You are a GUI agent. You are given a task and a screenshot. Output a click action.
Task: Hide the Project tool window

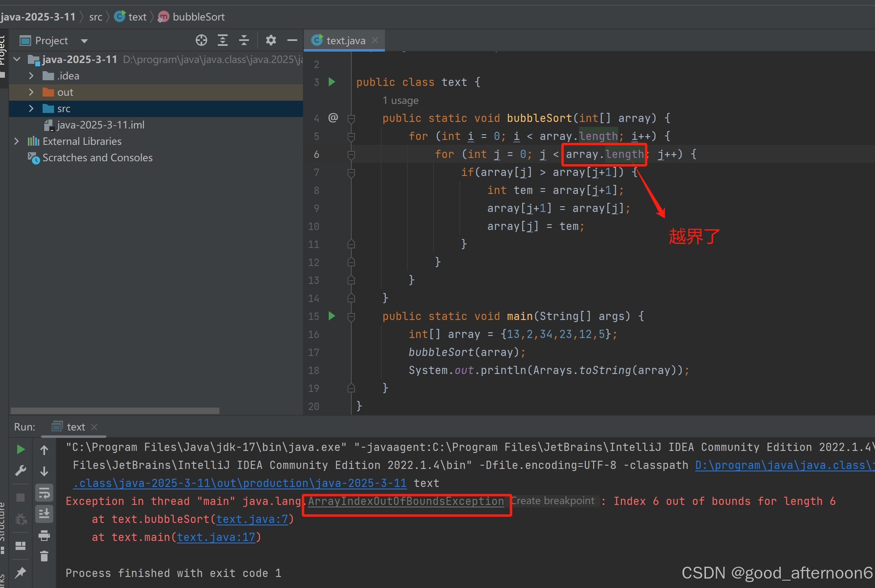pyautogui.click(x=292, y=40)
